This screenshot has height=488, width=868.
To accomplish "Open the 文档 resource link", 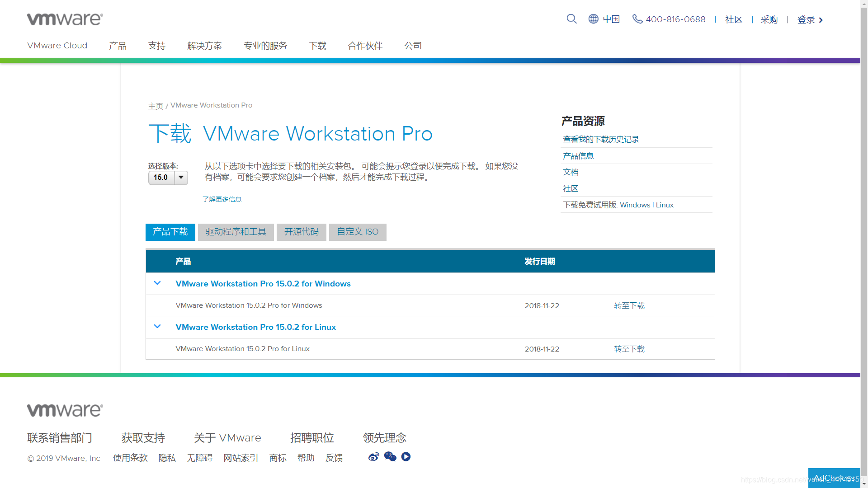I will [571, 172].
